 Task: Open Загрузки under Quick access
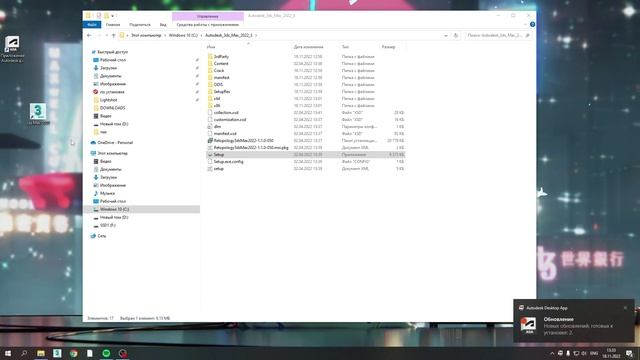pos(108,68)
